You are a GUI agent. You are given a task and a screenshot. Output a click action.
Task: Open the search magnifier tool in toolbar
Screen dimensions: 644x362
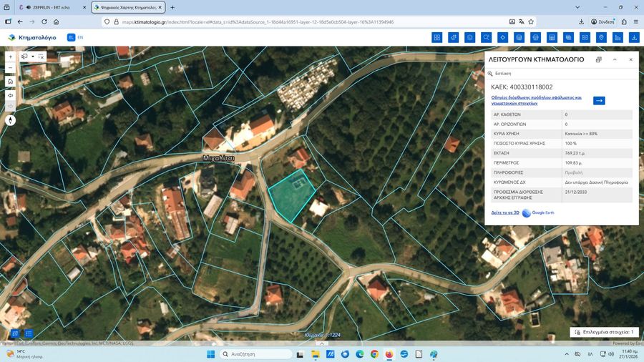coord(486,37)
